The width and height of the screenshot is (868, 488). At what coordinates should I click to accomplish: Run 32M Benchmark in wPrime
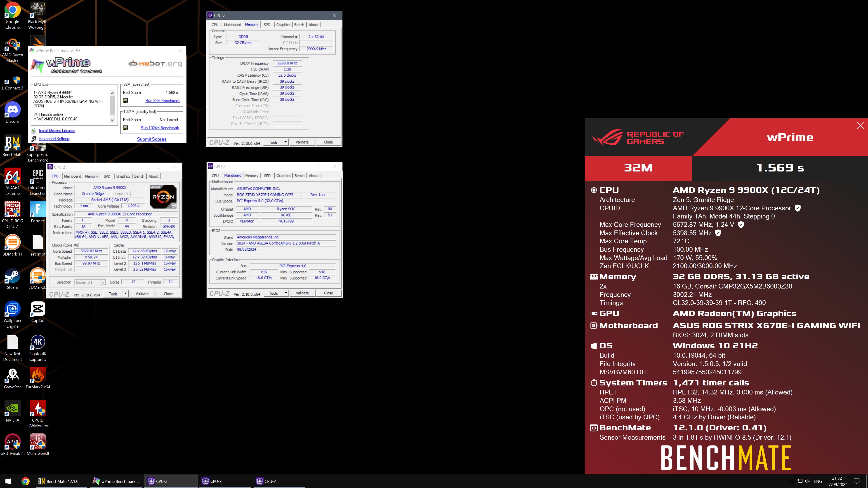pyautogui.click(x=163, y=101)
